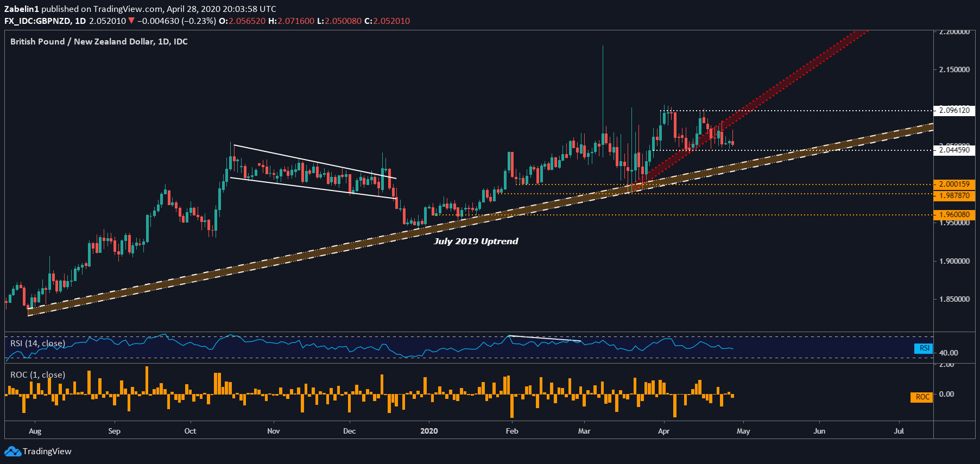Click the close price value 2.052010 after C:

[x=391, y=21]
